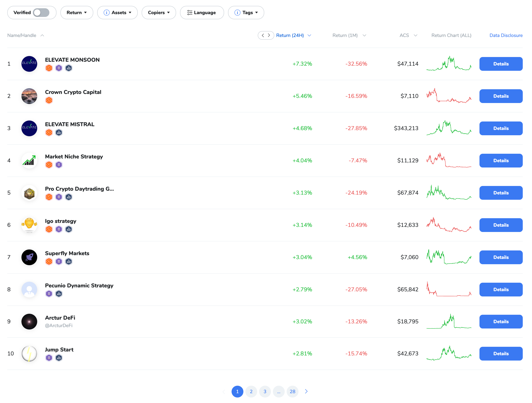Screen dimensions: 532x403
Task: Click the orange eye badge under ELEVATE MONSOON
Action: [49, 68]
